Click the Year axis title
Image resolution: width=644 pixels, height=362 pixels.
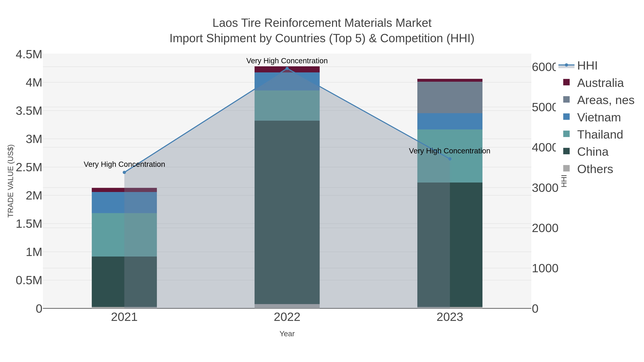(287, 334)
